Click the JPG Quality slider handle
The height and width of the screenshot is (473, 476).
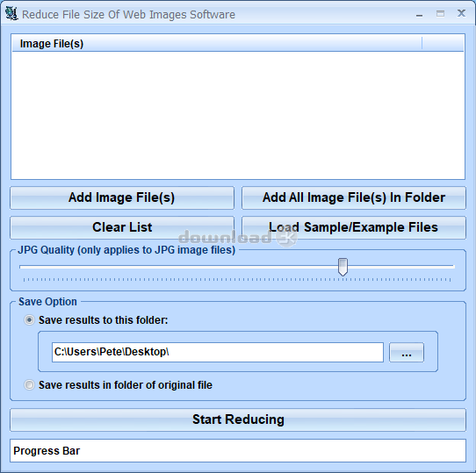[343, 267]
